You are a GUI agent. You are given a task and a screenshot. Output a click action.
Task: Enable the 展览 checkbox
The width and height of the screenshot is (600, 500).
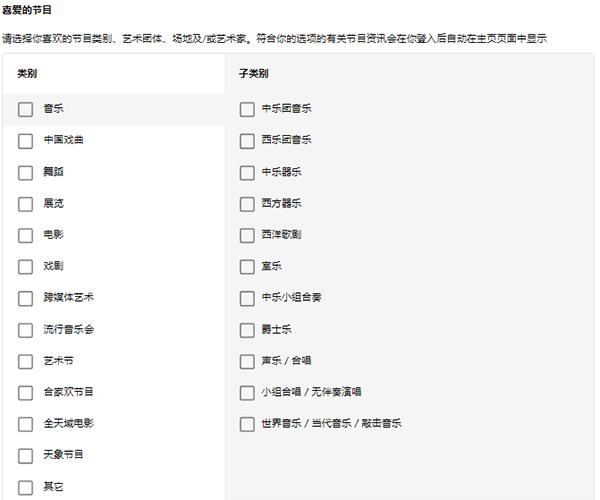[25, 204]
